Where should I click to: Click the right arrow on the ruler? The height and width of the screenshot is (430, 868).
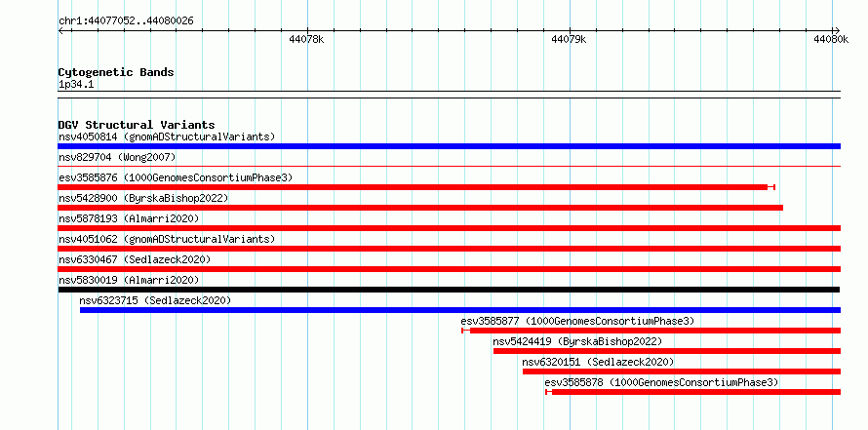(837, 30)
